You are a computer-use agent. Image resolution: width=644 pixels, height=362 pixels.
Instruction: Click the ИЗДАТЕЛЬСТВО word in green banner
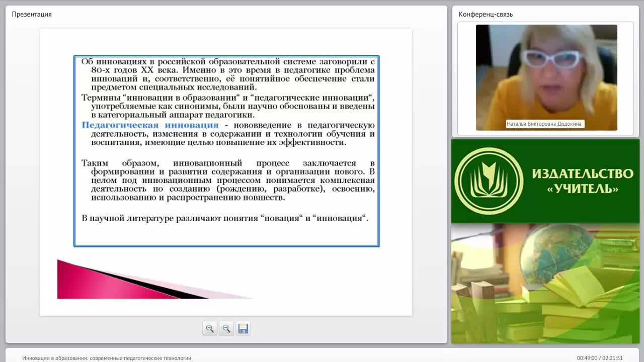pos(583,173)
